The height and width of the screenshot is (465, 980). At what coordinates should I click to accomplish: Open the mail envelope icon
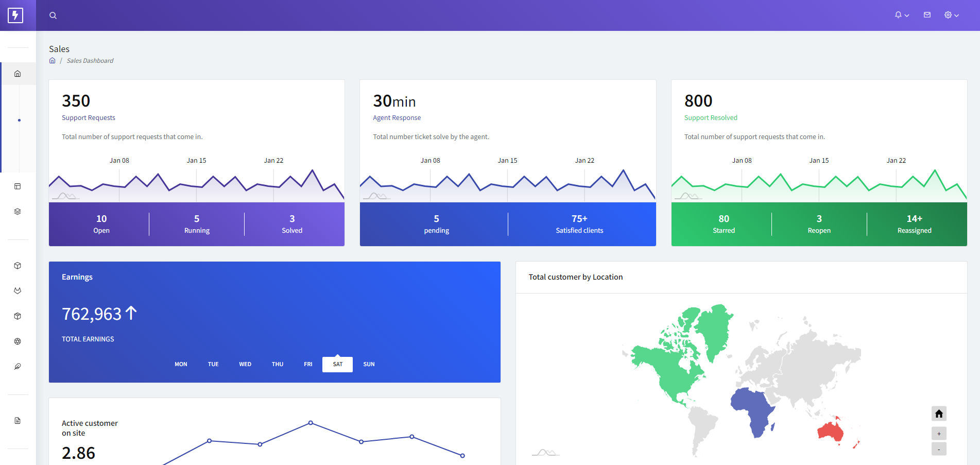click(927, 15)
